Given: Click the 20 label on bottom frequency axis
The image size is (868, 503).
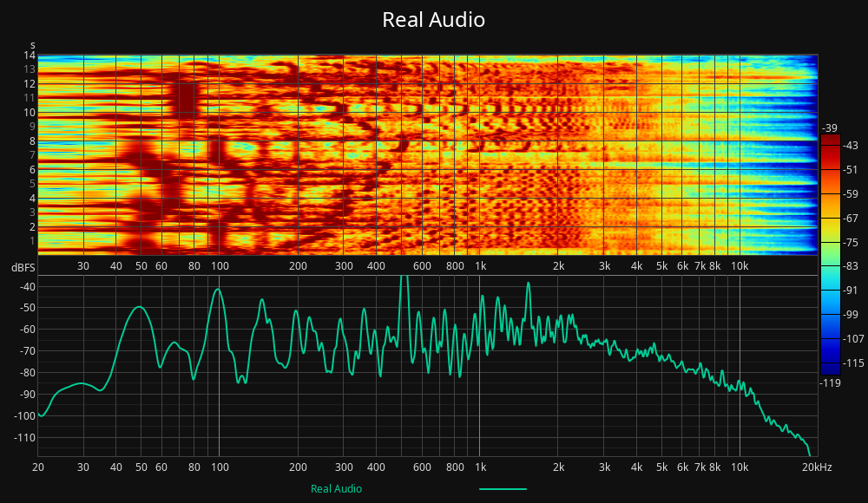Looking at the screenshot, I should 38,467.
